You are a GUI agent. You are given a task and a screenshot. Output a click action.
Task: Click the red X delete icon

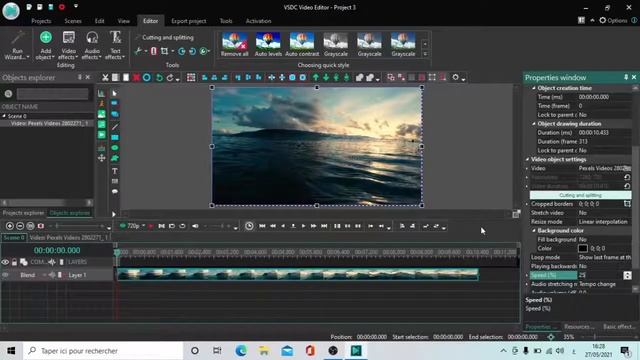[136, 78]
